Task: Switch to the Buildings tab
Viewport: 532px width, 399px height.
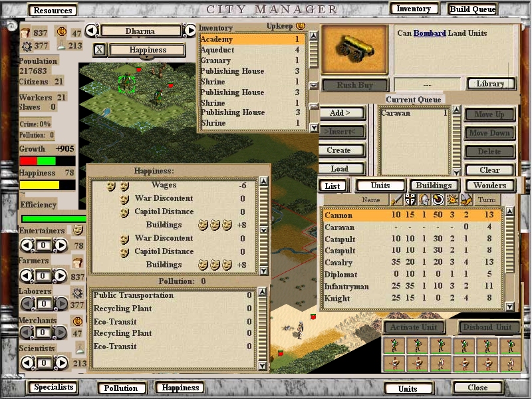Action: [434, 186]
